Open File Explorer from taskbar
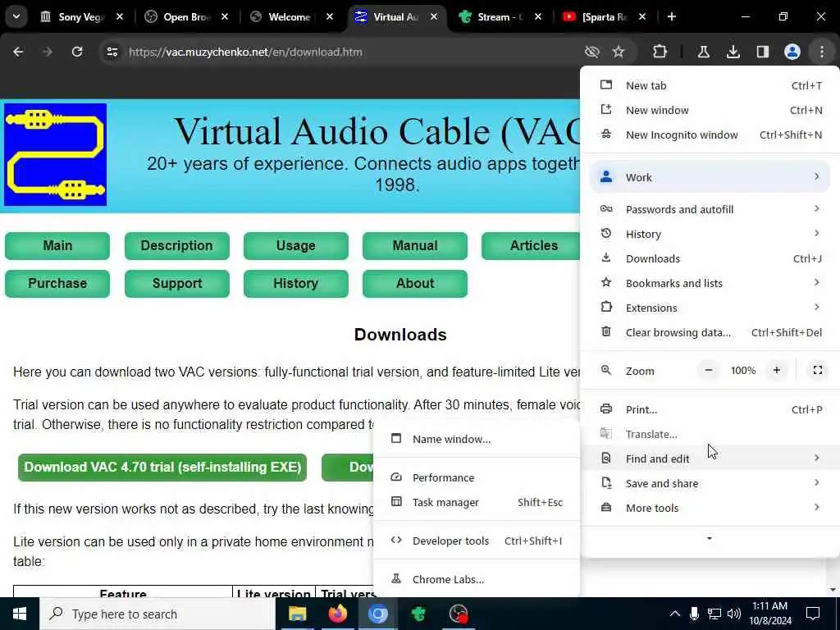The height and width of the screenshot is (630, 840). pos(297,614)
